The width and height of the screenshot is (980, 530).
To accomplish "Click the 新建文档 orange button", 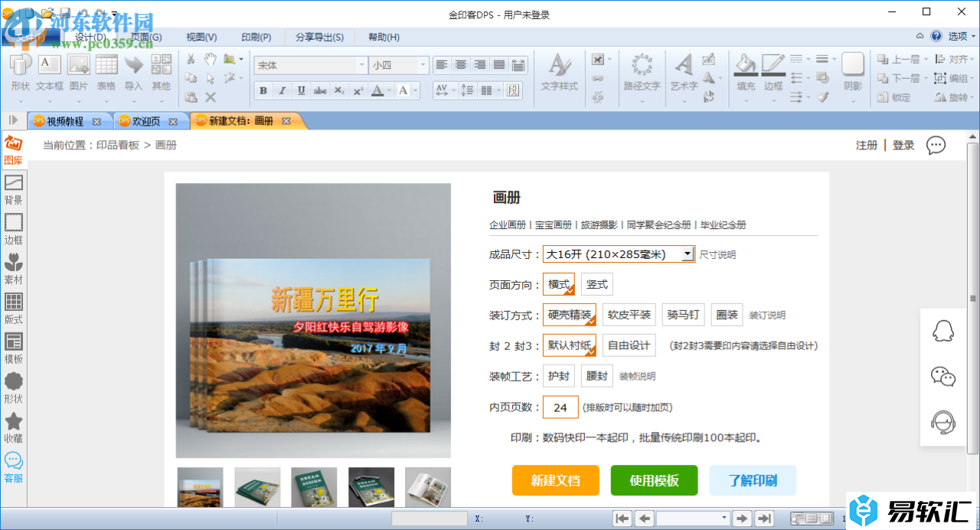I will click(556, 480).
